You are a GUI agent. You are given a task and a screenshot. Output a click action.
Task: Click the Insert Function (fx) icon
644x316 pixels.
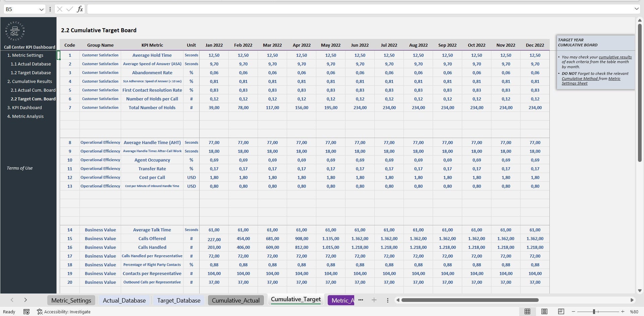point(80,9)
